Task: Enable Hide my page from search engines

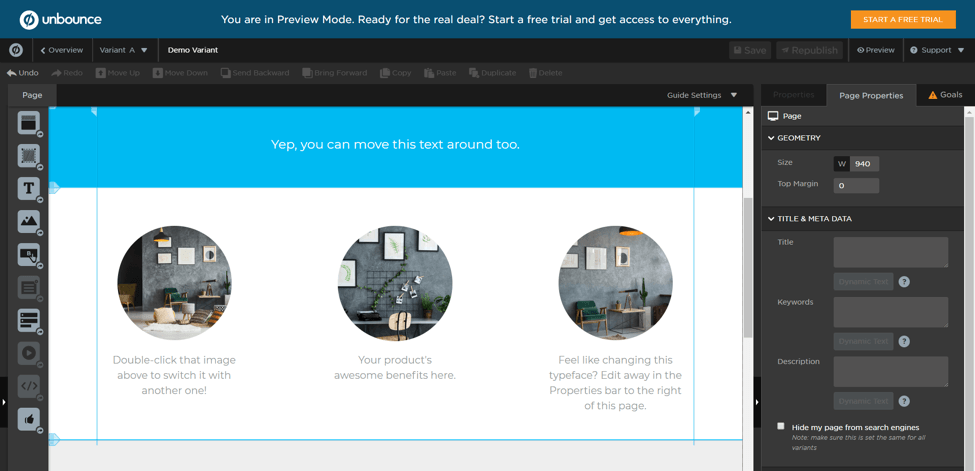Action: coord(781,427)
